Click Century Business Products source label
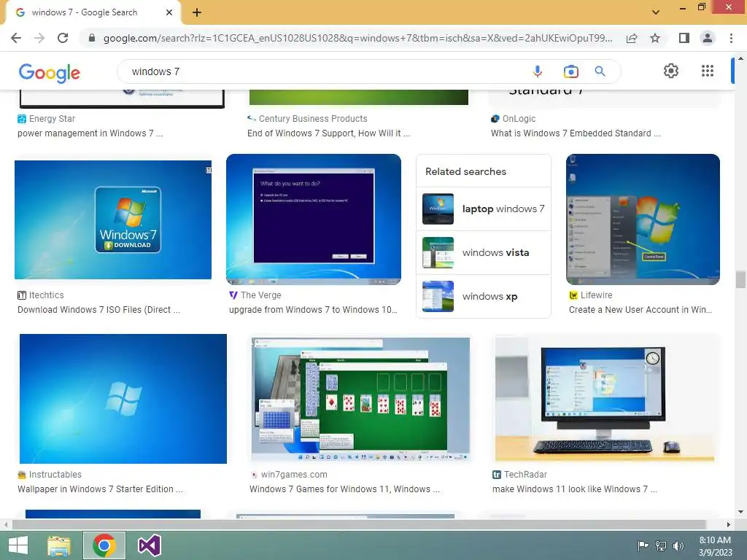The width and height of the screenshot is (747, 560). [x=313, y=119]
